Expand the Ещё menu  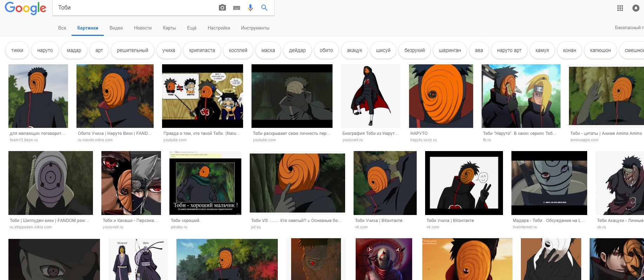(192, 28)
